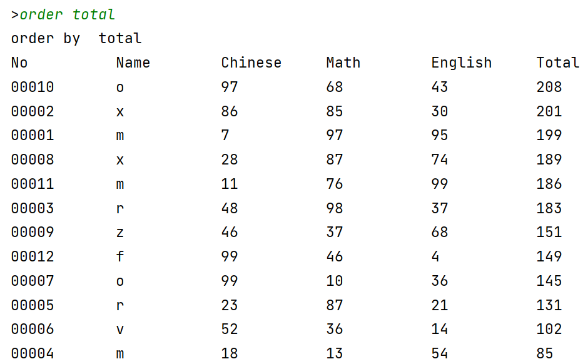
Task: Select the 'Math' column header
Action: 343,63
